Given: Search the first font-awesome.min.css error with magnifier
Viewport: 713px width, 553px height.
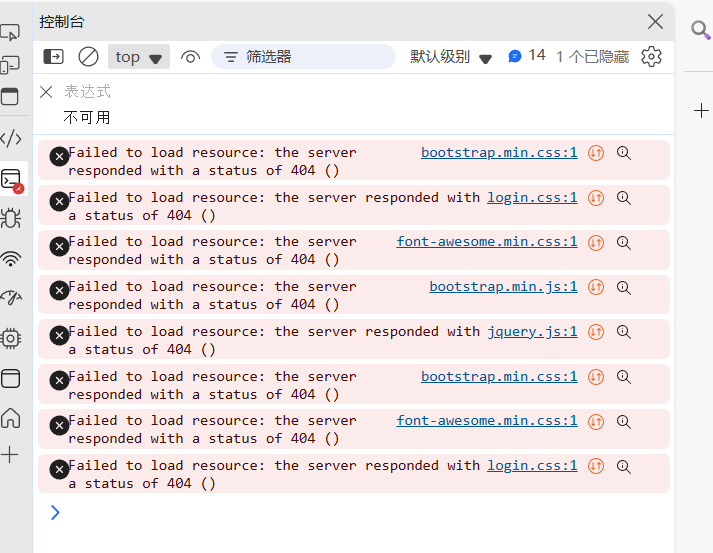Looking at the screenshot, I should 623,243.
